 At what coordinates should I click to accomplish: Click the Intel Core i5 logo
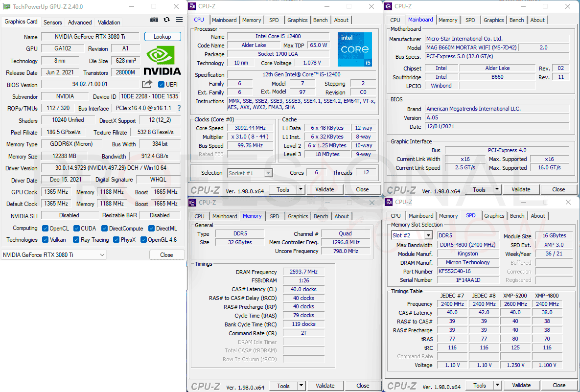click(355, 49)
